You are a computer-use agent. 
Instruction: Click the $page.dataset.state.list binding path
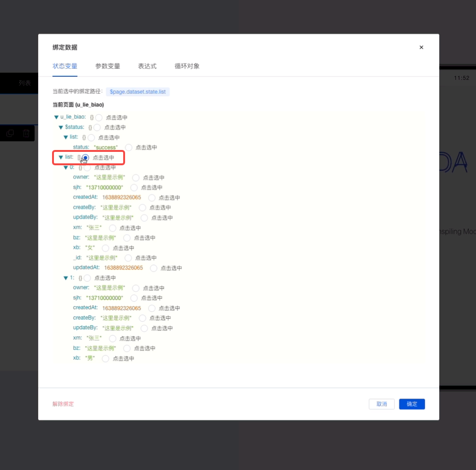(x=138, y=92)
